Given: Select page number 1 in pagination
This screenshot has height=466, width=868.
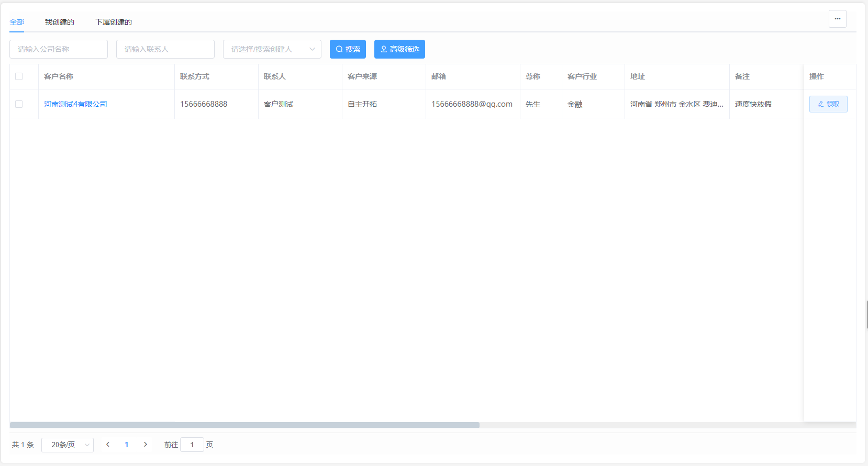Looking at the screenshot, I should pos(127,445).
